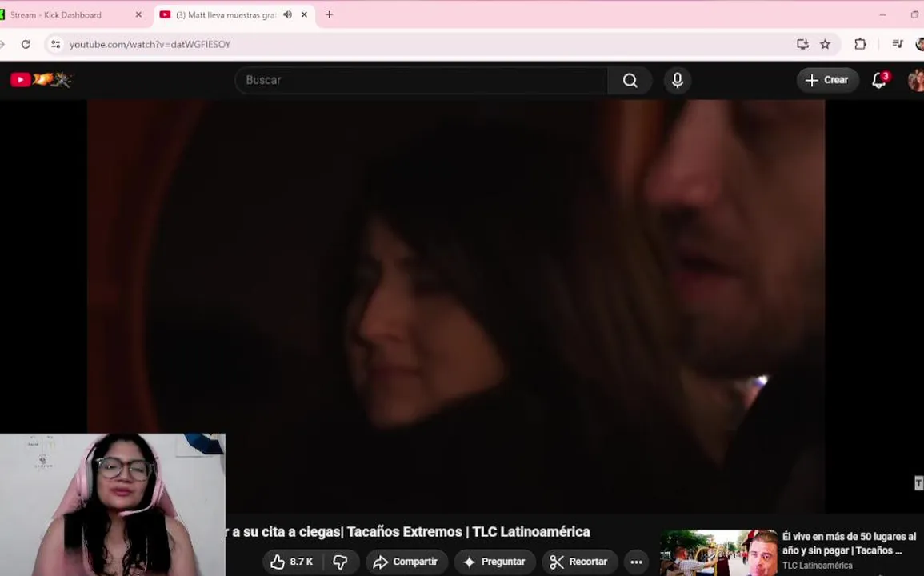Click the Compartir share button
Viewport: 924px width, 576px height.
coord(406,562)
